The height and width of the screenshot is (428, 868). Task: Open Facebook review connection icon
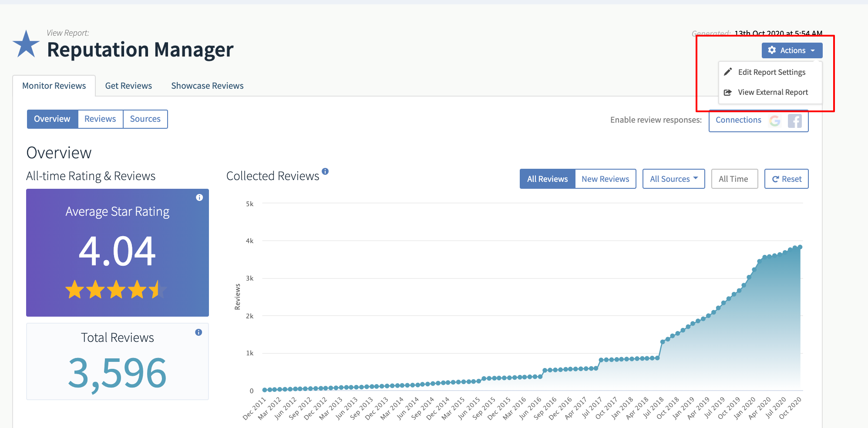pyautogui.click(x=795, y=120)
